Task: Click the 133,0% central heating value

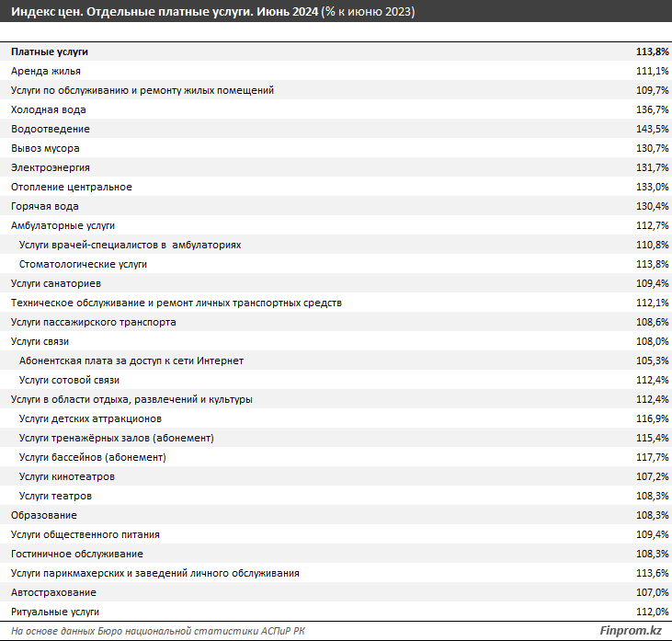Action: [652, 187]
